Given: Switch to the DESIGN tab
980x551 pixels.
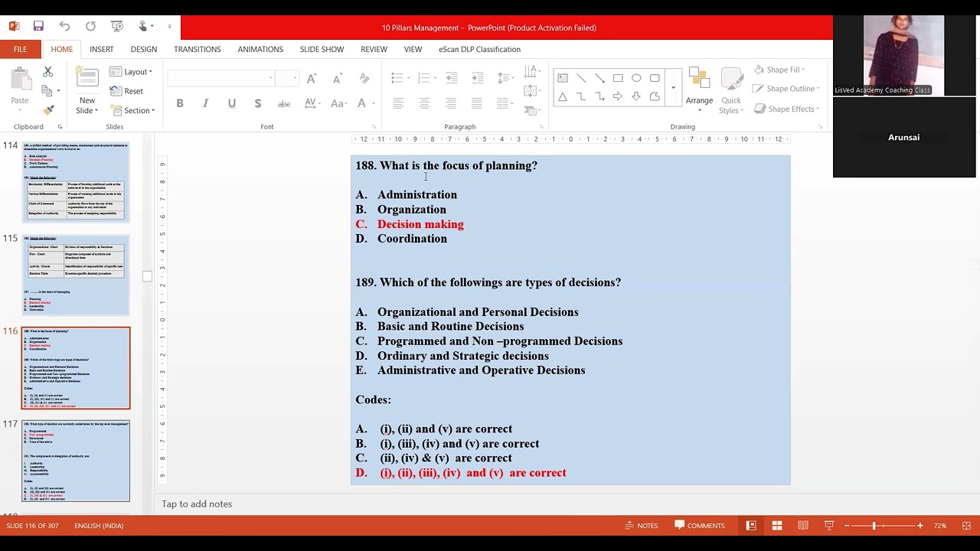Looking at the screenshot, I should click(x=143, y=49).
